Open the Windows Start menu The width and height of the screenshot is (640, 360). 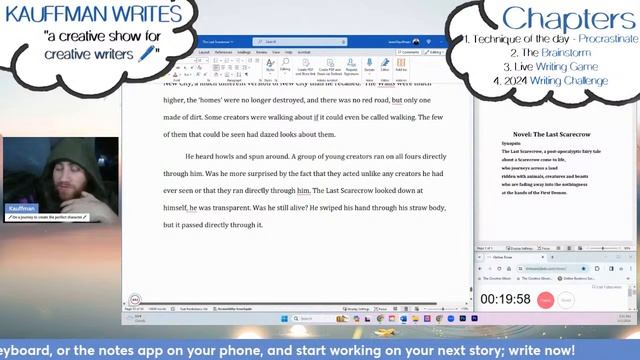(284, 319)
